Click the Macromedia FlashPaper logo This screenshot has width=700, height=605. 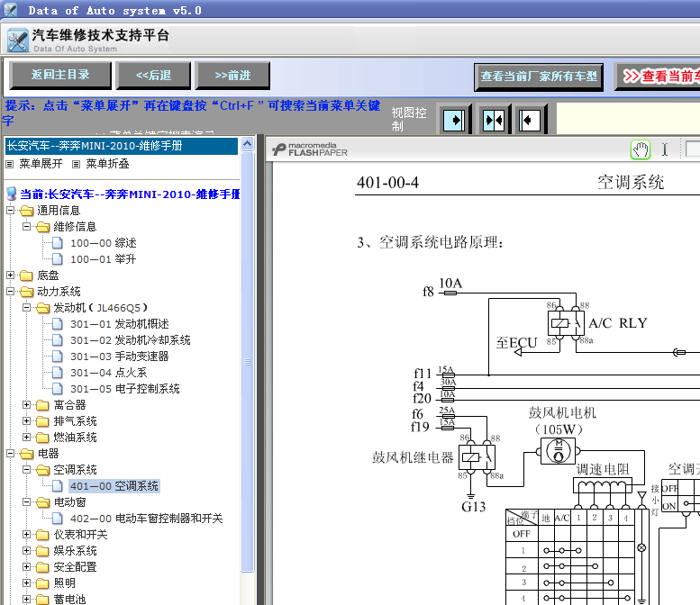pyautogui.click(x=310, y=149)
